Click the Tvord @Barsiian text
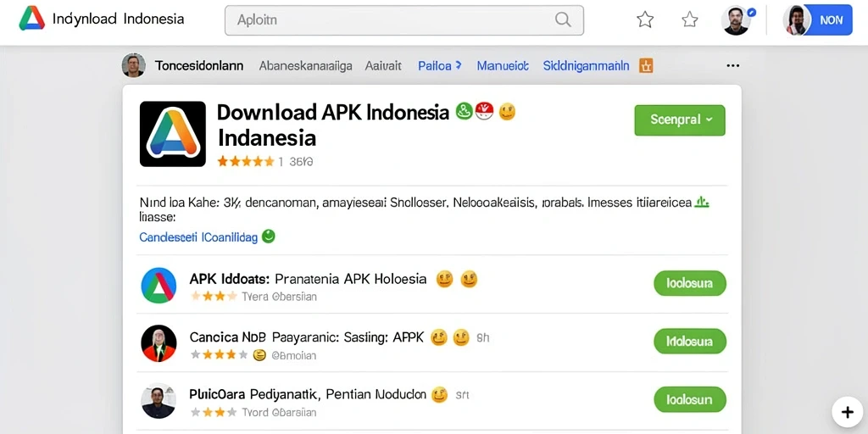Viewport: 868px width, 434px height. coord(279,413)
